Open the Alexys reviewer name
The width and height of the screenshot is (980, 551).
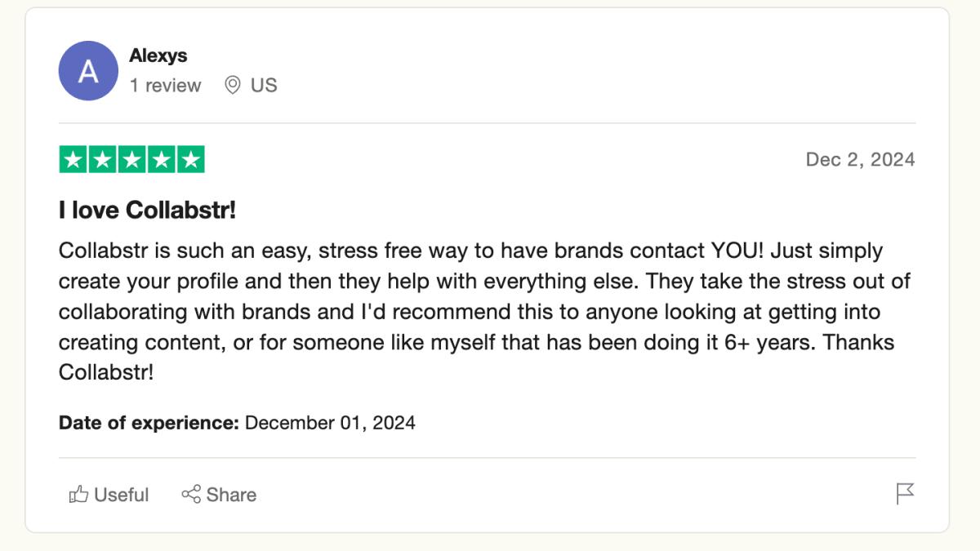[158, 56]
